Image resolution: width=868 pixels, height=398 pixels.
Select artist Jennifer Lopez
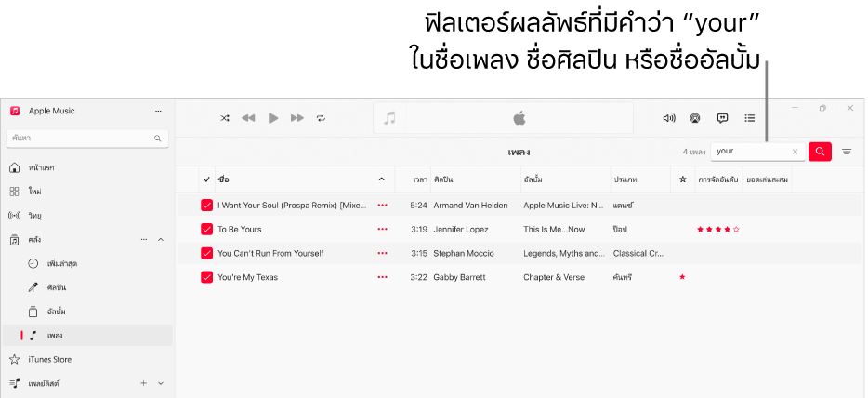click(461, 229)
